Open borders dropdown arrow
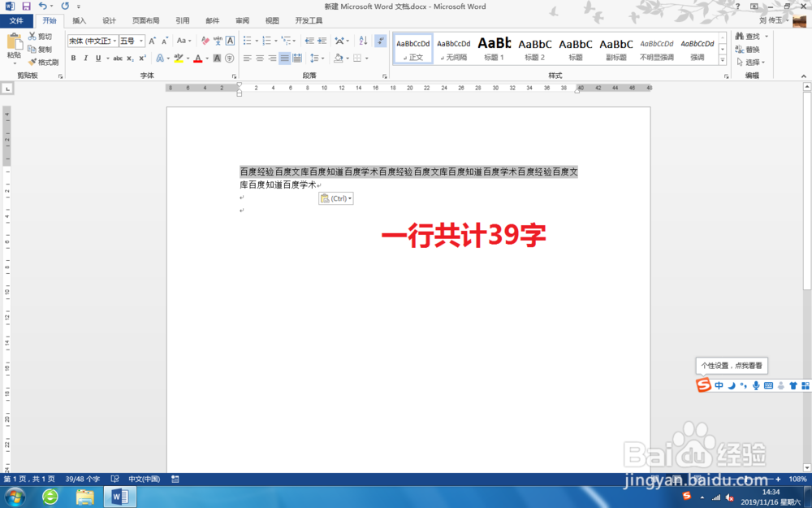 pyautogui.click(x=367, y=58)
